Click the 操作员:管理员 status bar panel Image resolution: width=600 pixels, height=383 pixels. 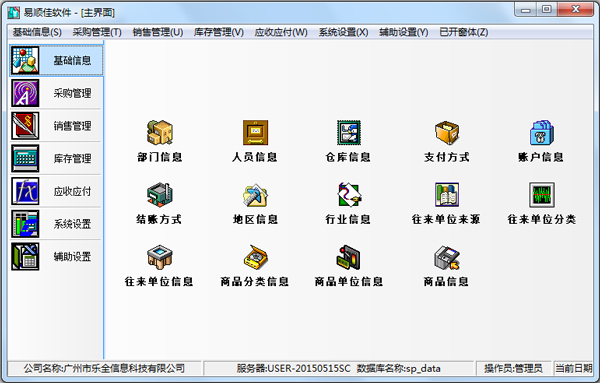[x=513, y=368]
